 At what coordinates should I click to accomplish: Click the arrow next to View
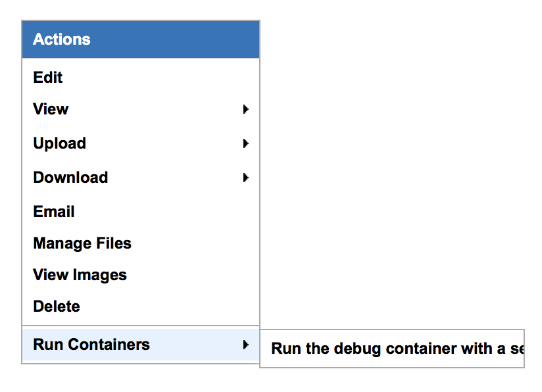(245, 109)
